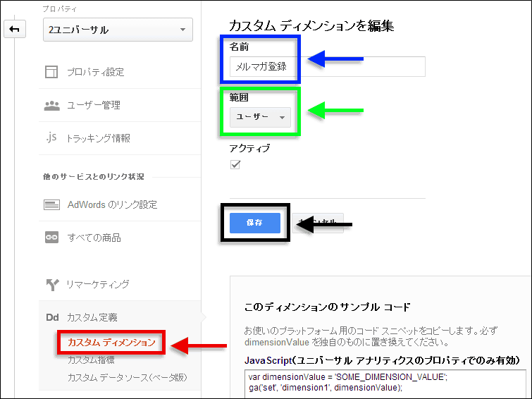Click the ユーザー管理 people icon
The height and width of the screenshot is (399, 532).
[51, 106]
